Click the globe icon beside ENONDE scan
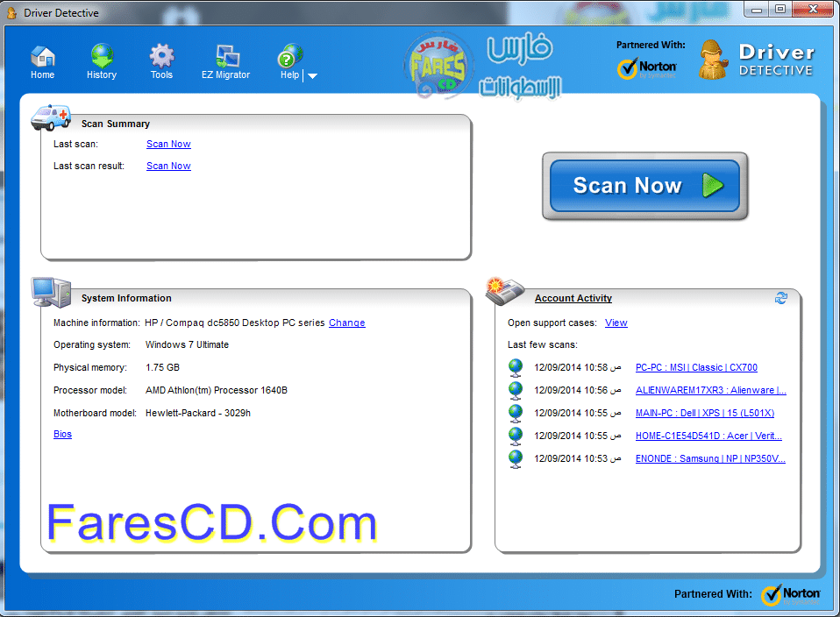This screenshot has height=617, width=840. (516, 459)
